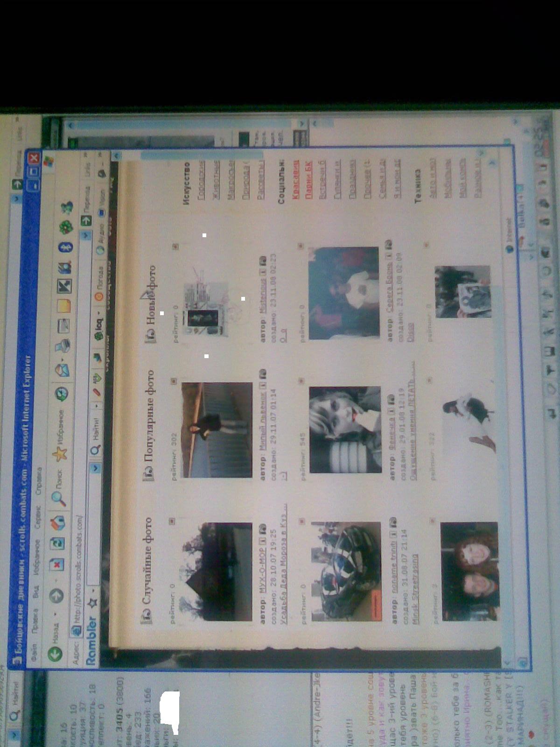Click the Edit page icon after Print

pos(63,326)
